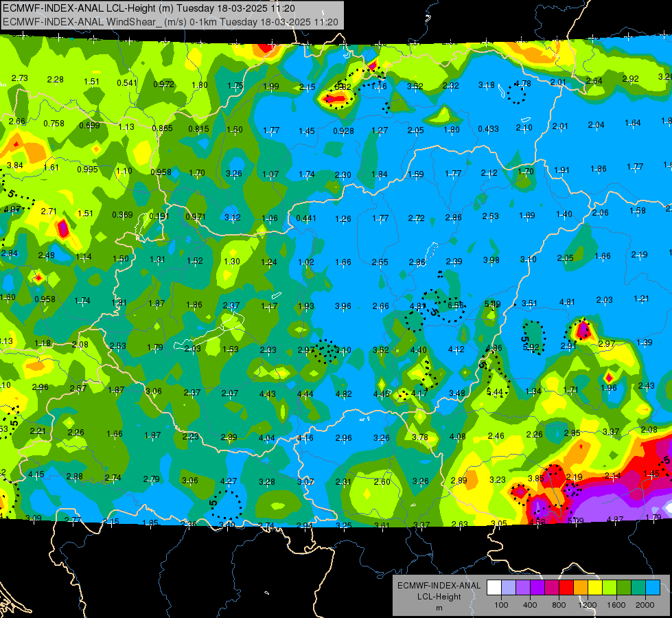Click the grid value 0.995
Screen dimensions: 672x618
click(x=87, y=170)
